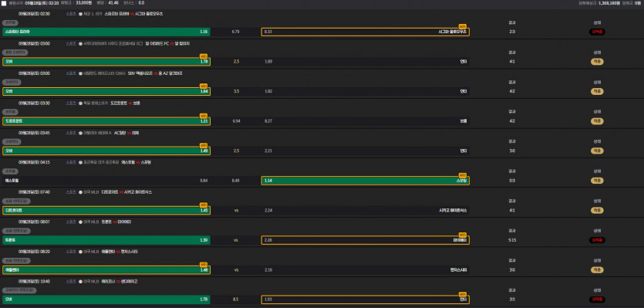The width and height of the screenshot is (644, 308).
Task: Click the win badge on the 1.78 over bet
Action: [204, 56]
